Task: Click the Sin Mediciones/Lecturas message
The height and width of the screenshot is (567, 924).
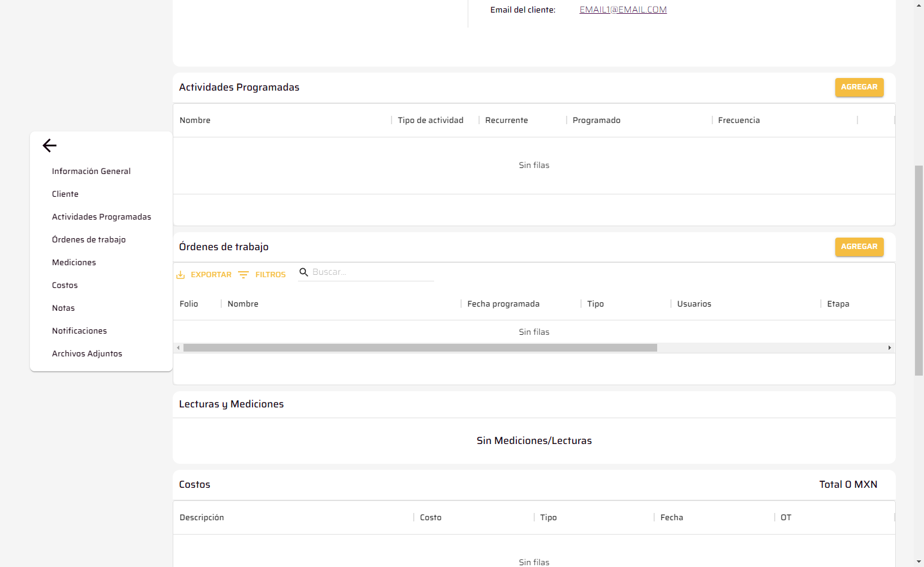Action: pos(534,440)
